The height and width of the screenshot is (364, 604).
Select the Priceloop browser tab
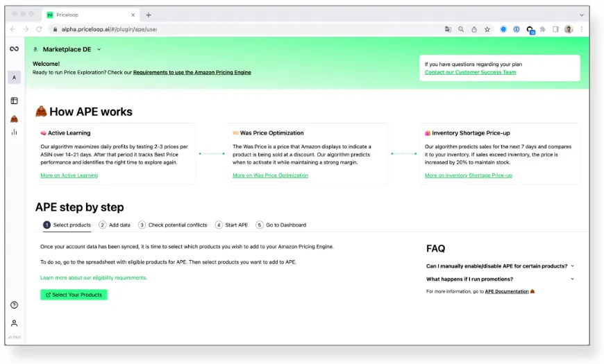pos(91,15)
